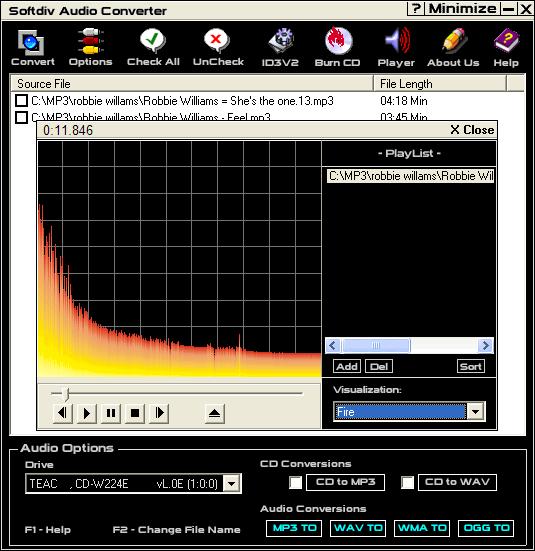Open the ID3V2 tag editor
The width and height of the screenshot is (535, 551).
[280, 47]
